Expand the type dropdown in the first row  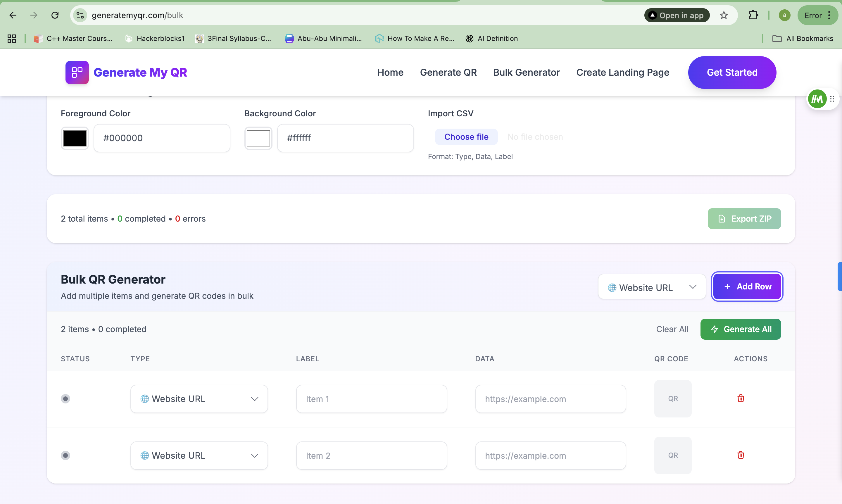(199, 399)
